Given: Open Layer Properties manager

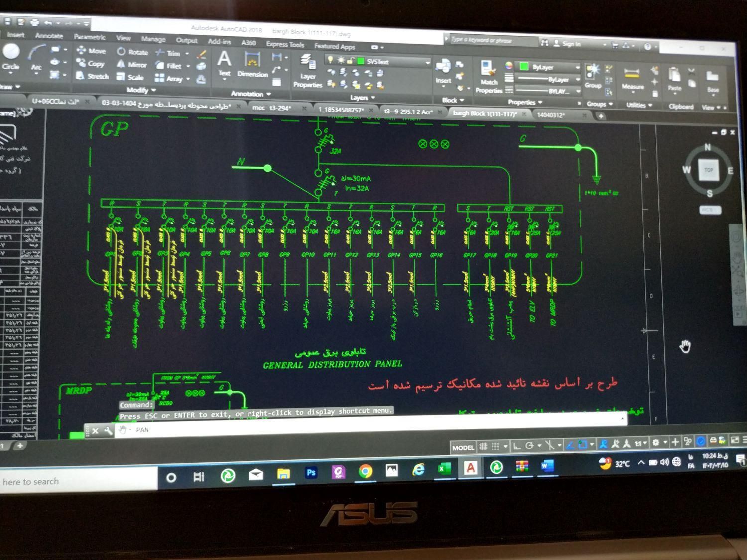Looking at the screenshot, I should (x=308, y=71).
